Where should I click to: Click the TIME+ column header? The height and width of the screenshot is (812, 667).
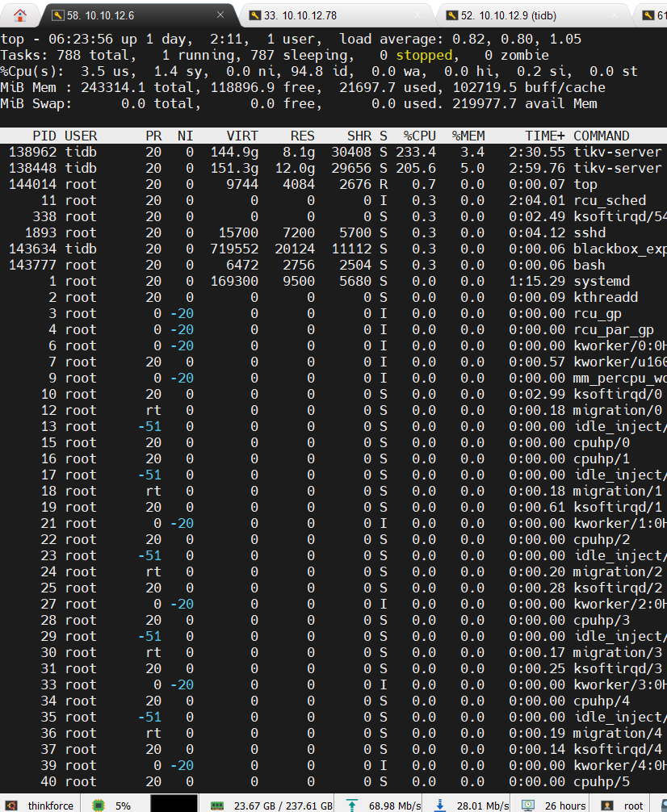coord(545,136)
